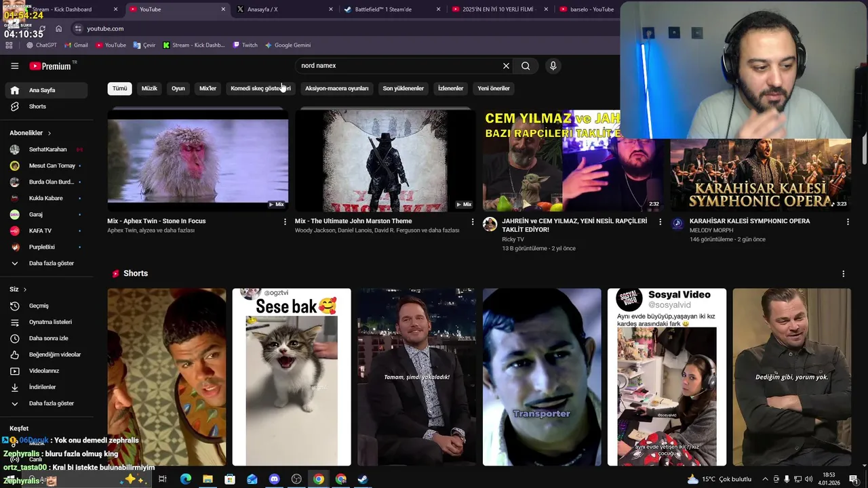Go to Ana Sayfa in sidebar
This screenshot has height=488, width=868.
pos(45,90)
